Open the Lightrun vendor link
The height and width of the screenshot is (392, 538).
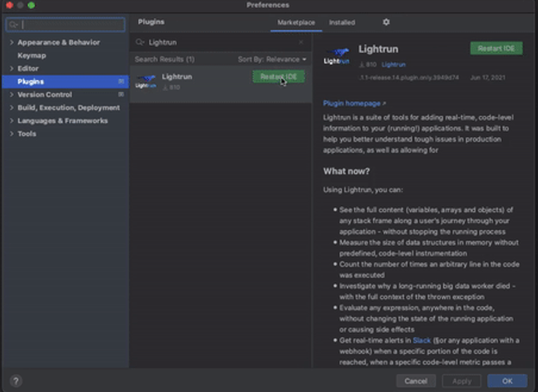pos(394,64)
